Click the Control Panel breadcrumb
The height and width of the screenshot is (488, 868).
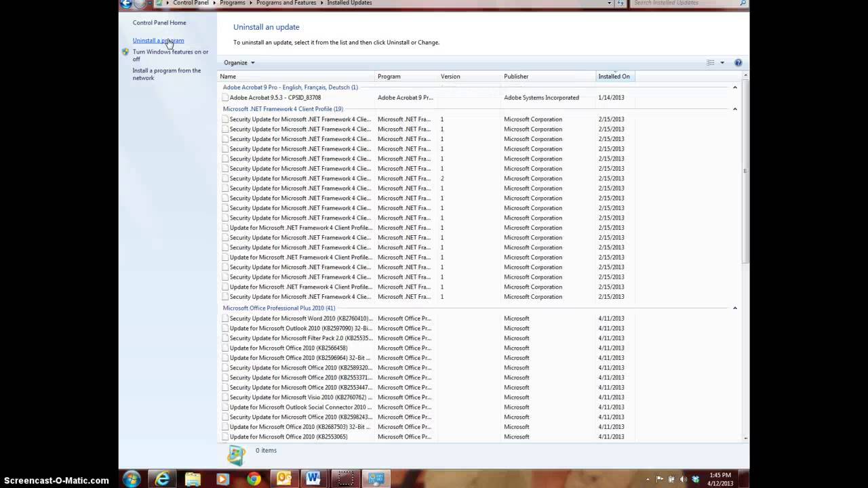pyautogui.click(x=191, y=3)
